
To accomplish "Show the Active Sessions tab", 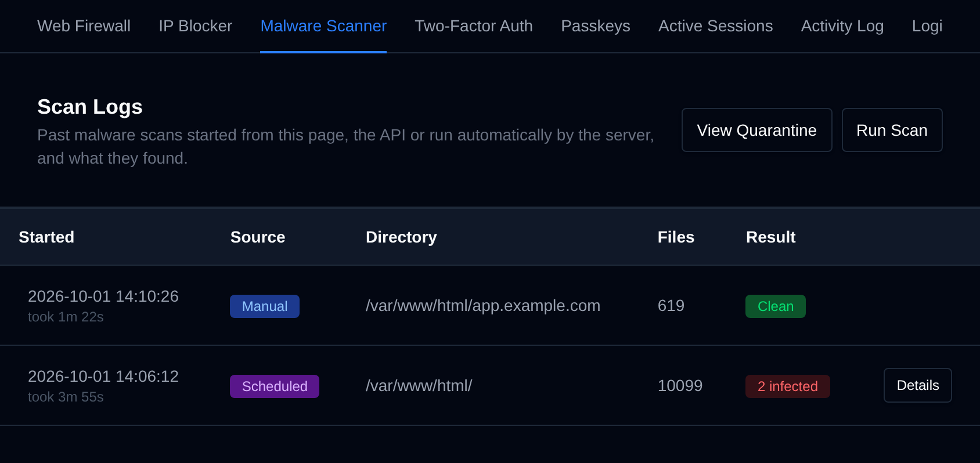I will pyautogui.click(x=715, y=26).
